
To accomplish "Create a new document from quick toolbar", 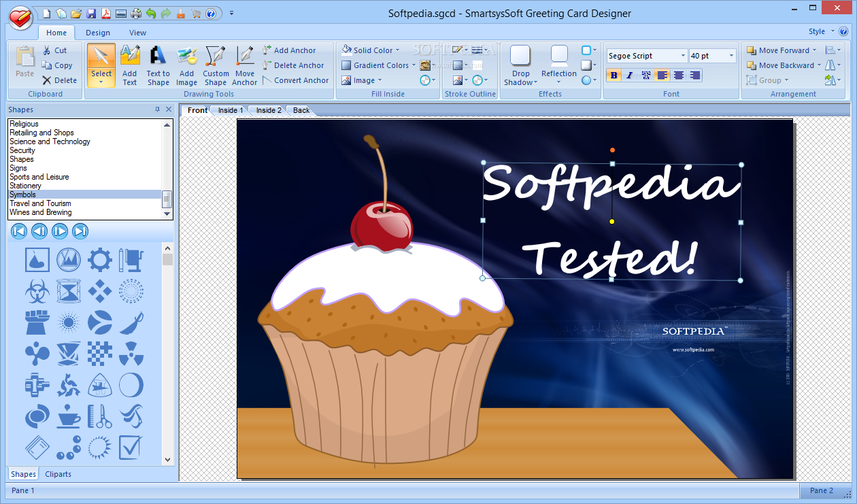I will pos(46,13).
